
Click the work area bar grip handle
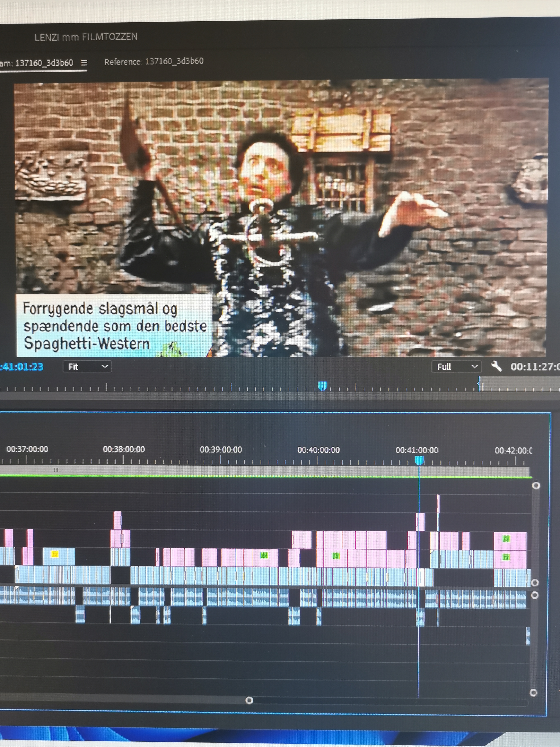pyautogui.click(x=56, y=470)
